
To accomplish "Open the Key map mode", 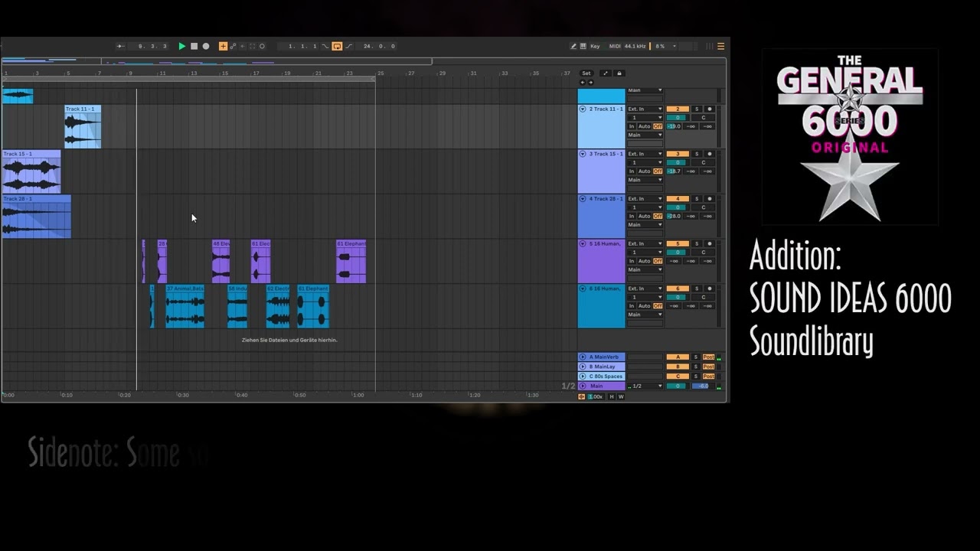I will [x=595, y=46].
